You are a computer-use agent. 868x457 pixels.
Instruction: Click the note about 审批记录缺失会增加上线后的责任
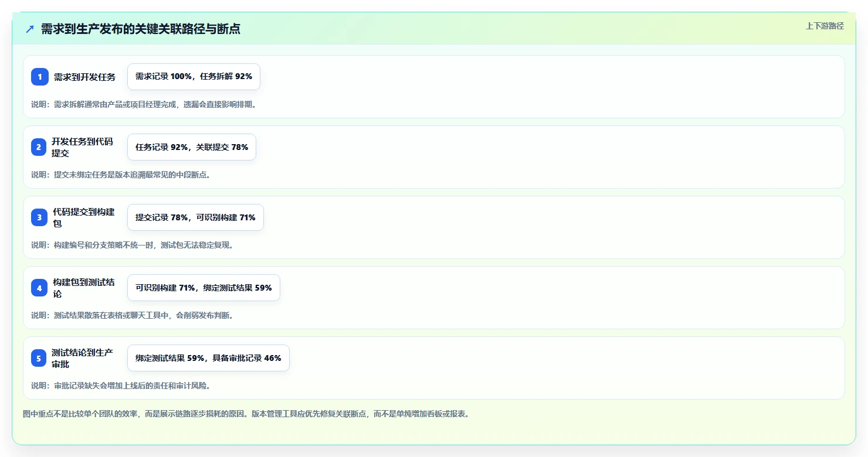pos(121,386)
